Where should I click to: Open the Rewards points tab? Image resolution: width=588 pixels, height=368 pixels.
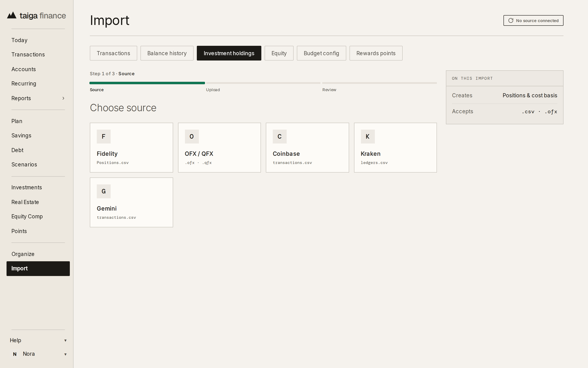(x=376, y=53)
